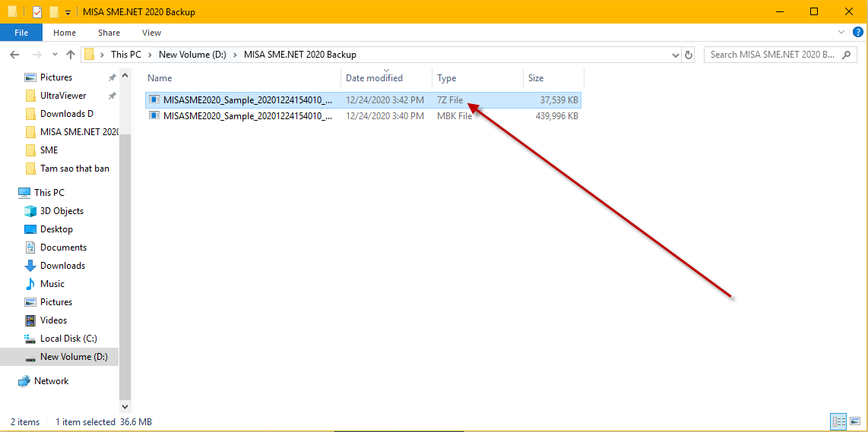
Task: Open Customize Quick Access Toolbar dropdown
Action: click(68, 11)
